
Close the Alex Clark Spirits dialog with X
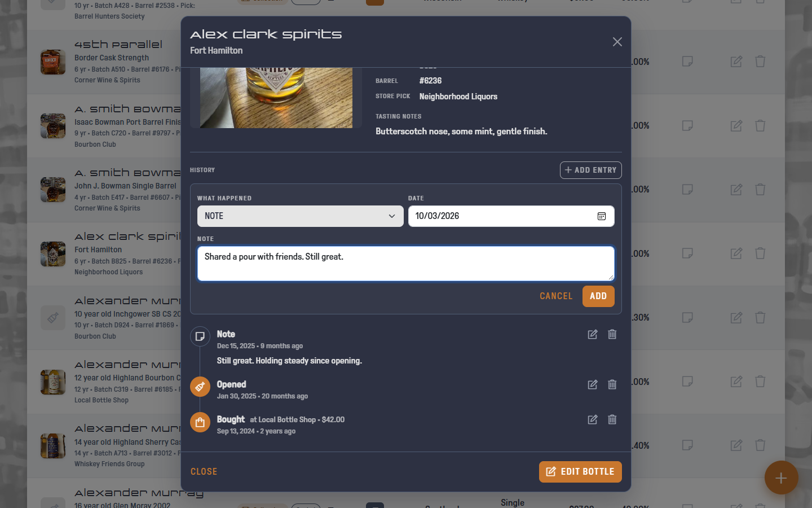(617, 42)
